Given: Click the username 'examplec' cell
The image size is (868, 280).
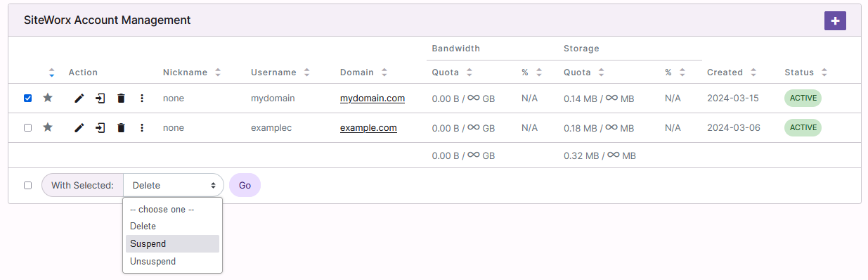Looking at the screenshot, I should (x=271, y=128).
